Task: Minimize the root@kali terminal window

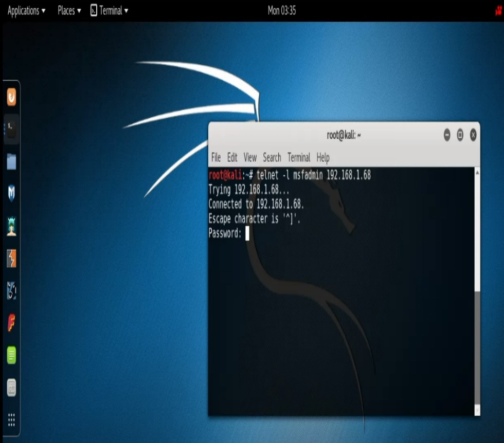Action: click(447, 135)
